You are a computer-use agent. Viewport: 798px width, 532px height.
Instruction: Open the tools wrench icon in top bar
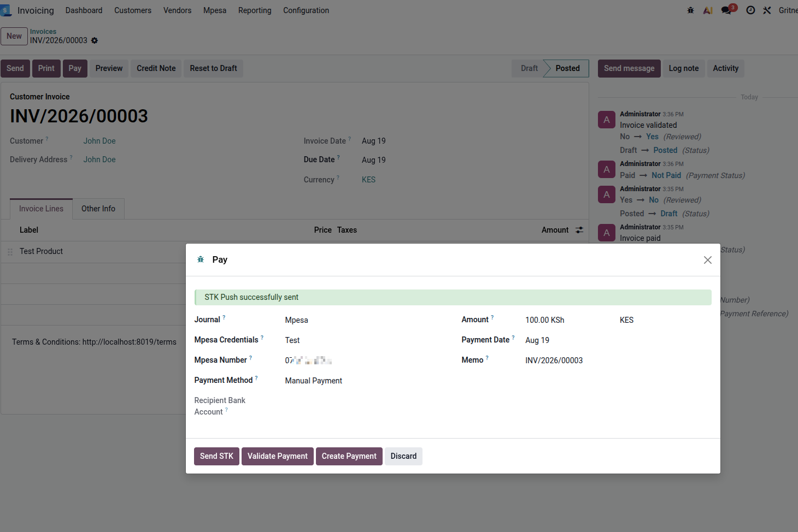coord(767,10)
